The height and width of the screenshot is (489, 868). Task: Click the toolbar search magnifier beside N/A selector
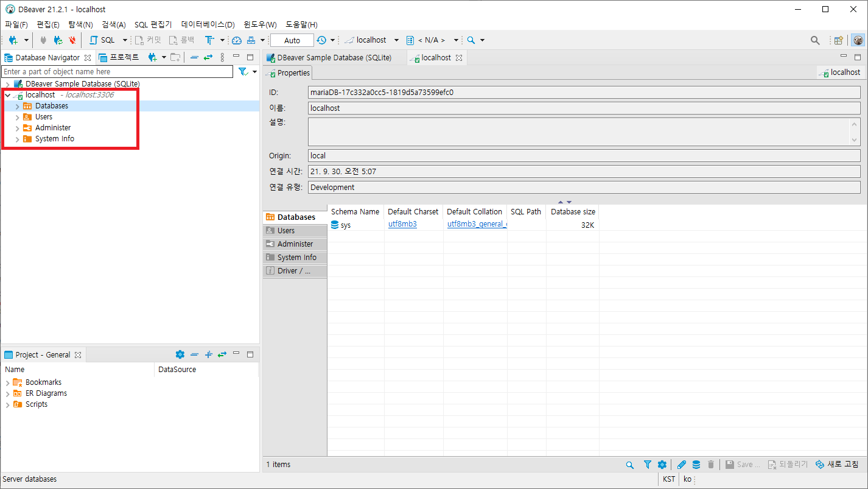point(471,40)
